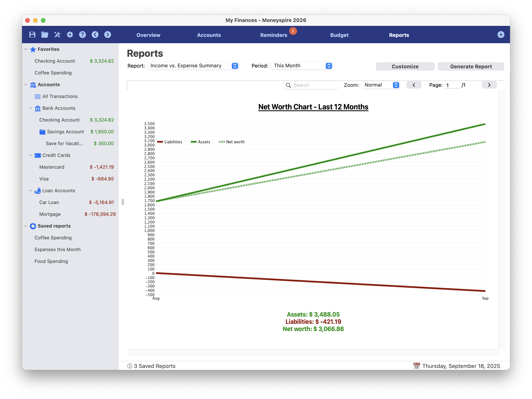Click the plus add icon in toolbar
This screenshot has width=532, height=399.
pyautogui.click(x=501, y=35)
